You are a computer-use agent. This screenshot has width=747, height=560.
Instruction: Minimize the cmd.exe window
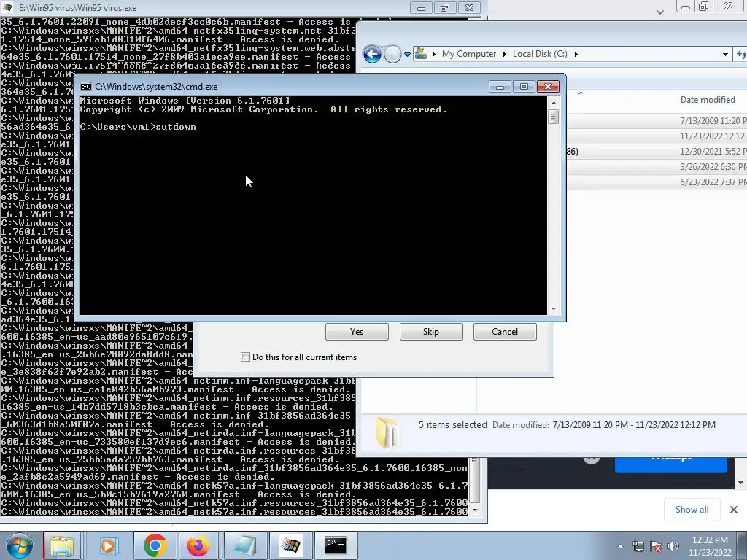(500, 86)
